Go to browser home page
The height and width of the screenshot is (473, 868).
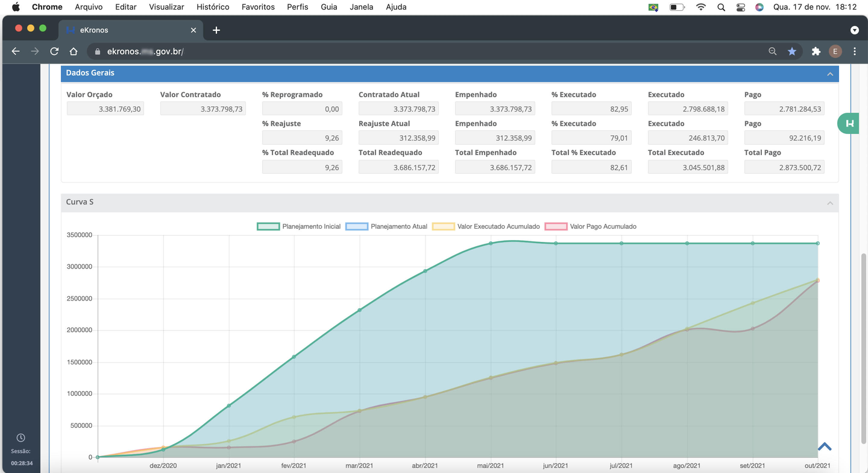coord(74,51)
